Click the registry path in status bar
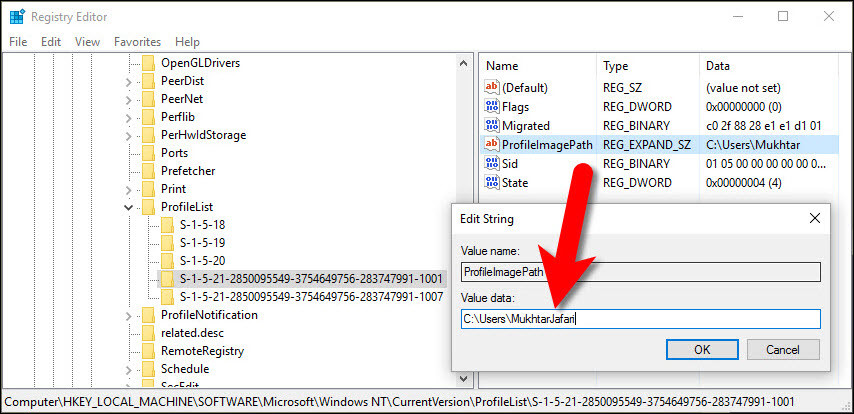 [x=399, y=402]
